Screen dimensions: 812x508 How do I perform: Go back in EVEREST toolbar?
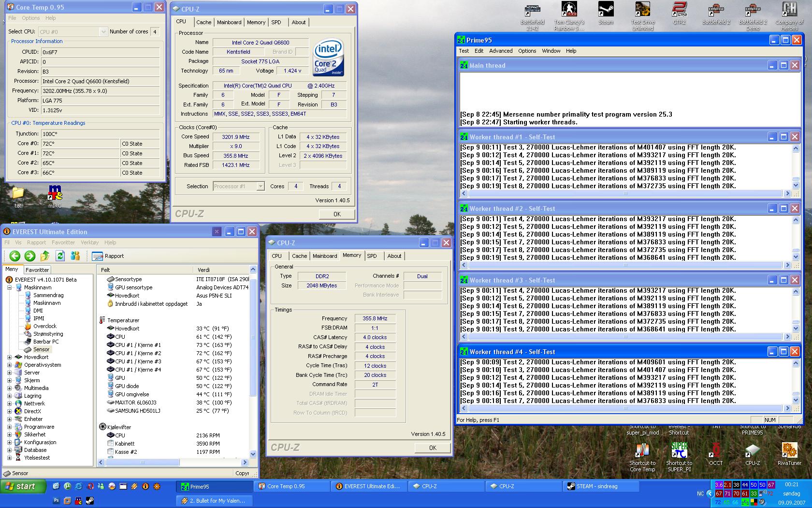[x=15, y=256]
